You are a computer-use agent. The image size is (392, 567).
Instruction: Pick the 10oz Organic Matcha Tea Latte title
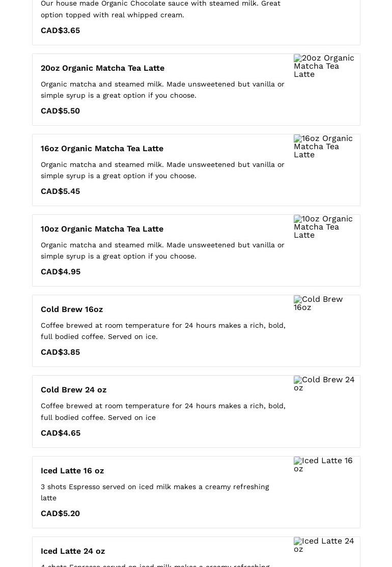click(x=102, y=229)
